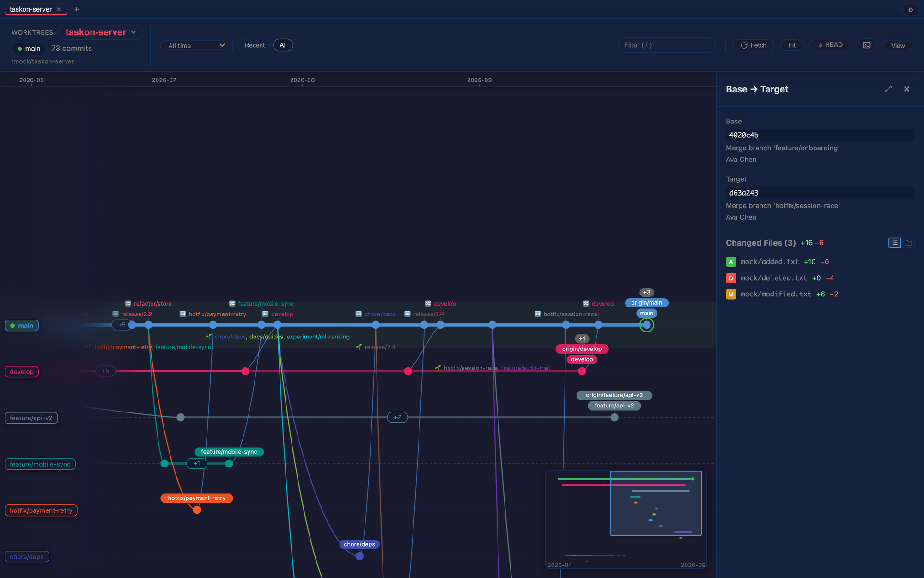This screenshot has height=578, width=924.
Task: Open the All time range dropdown
Action: click(x=194, y=45)
